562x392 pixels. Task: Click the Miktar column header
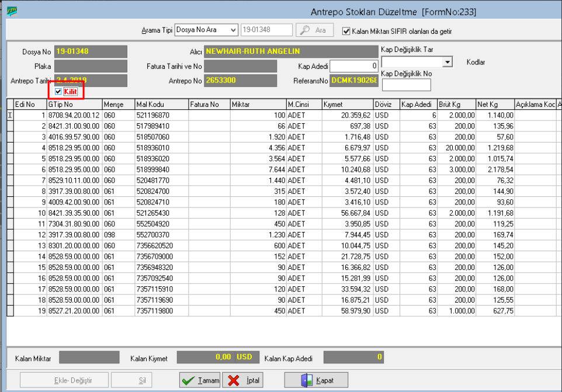pos(258,105)
